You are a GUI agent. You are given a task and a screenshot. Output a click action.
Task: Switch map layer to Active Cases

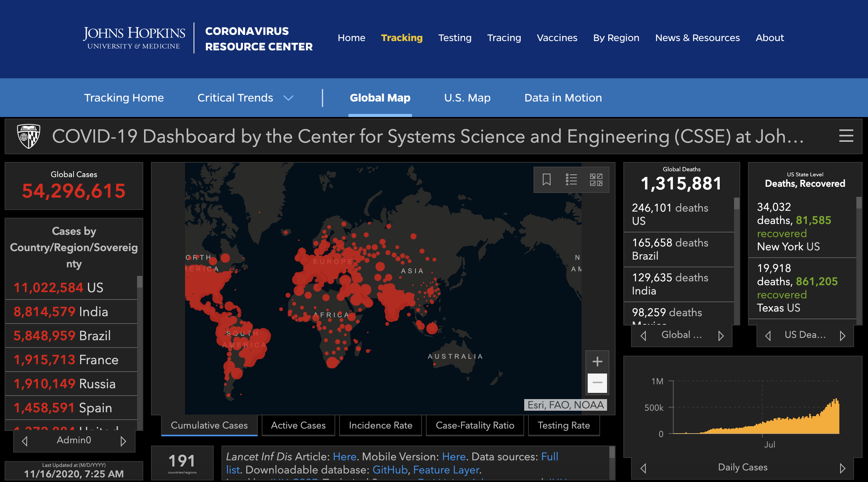tap(298, 425)
